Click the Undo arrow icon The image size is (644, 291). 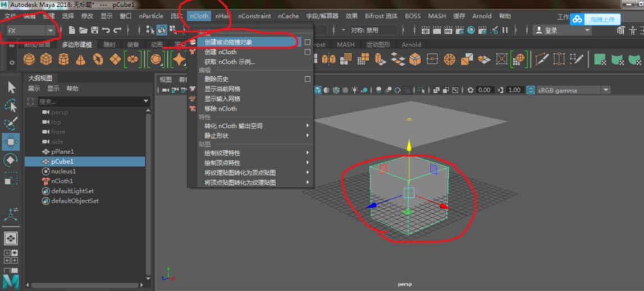point(106,30)
